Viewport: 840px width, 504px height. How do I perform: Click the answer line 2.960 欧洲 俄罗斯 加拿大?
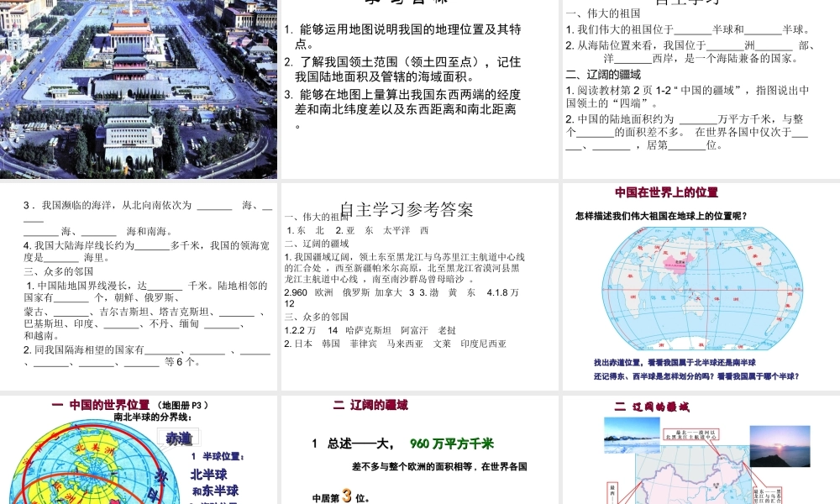coord(402,298)
